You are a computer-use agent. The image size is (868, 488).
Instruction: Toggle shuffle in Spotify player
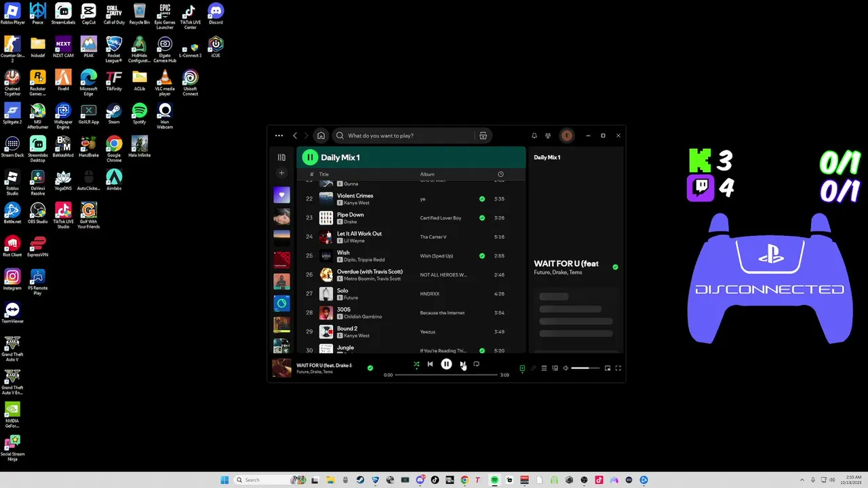point(416,365)
